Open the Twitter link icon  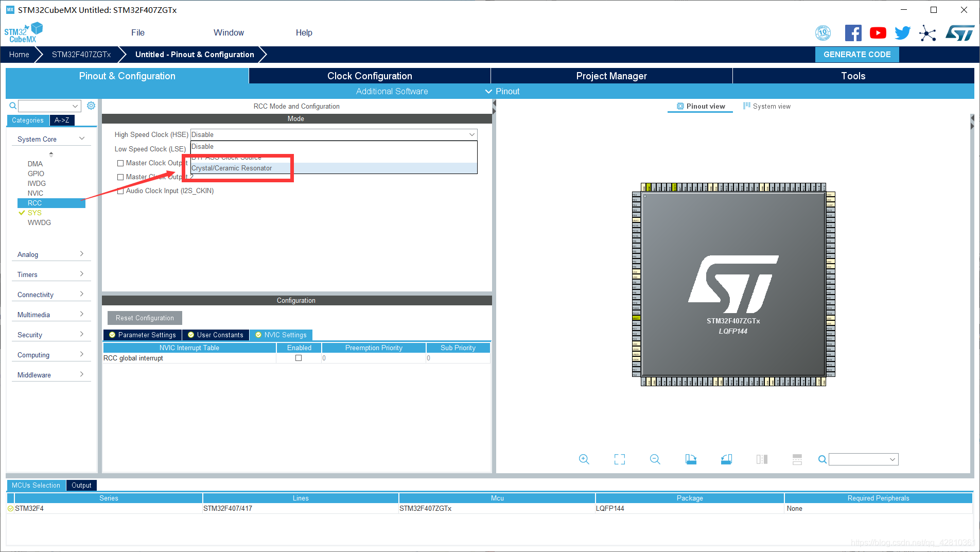(x=902, y=33)
